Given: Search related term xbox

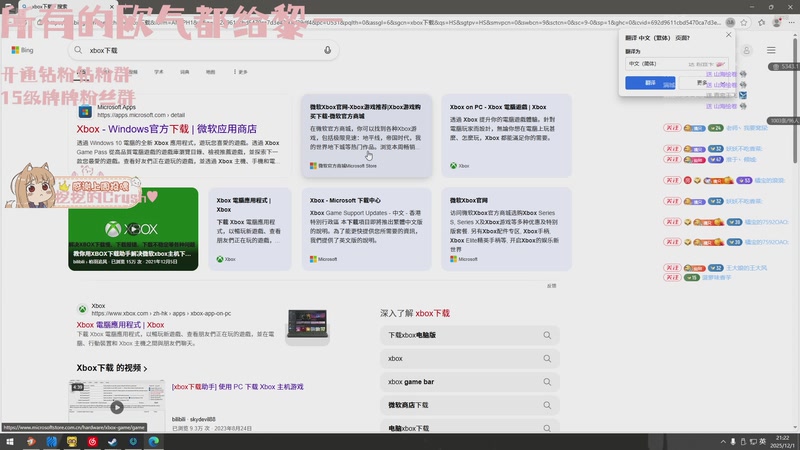Looking at the screenshot, I should tap(469, 359).
